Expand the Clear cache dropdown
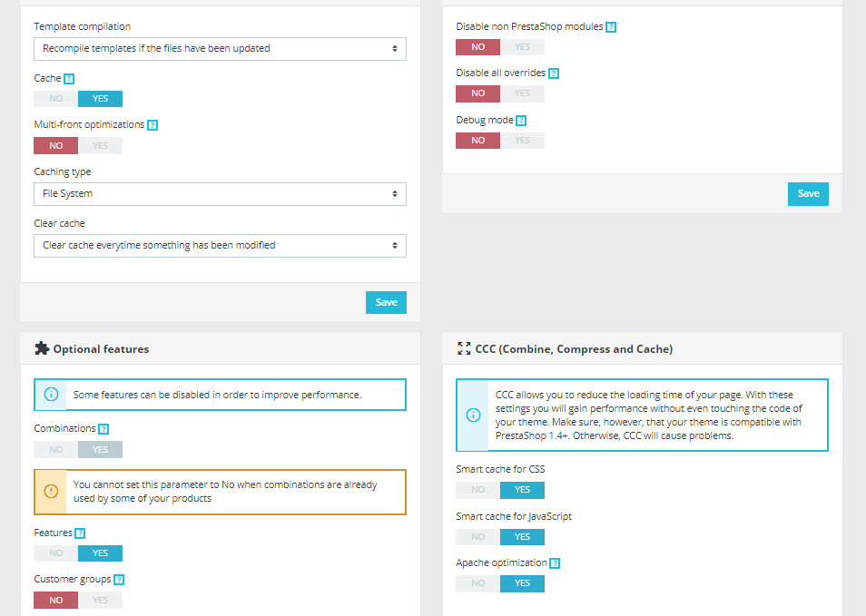 (x=220, y=245)
